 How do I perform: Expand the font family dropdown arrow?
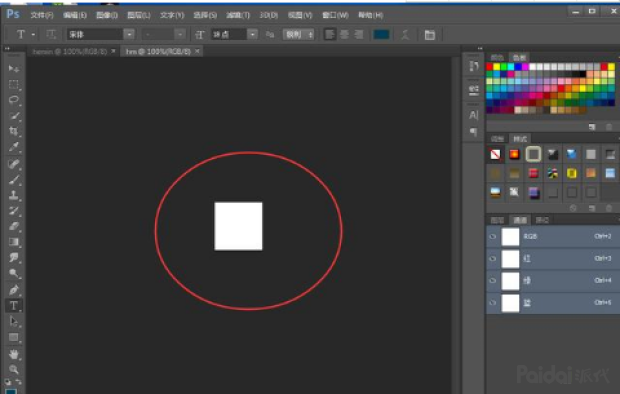129,34
